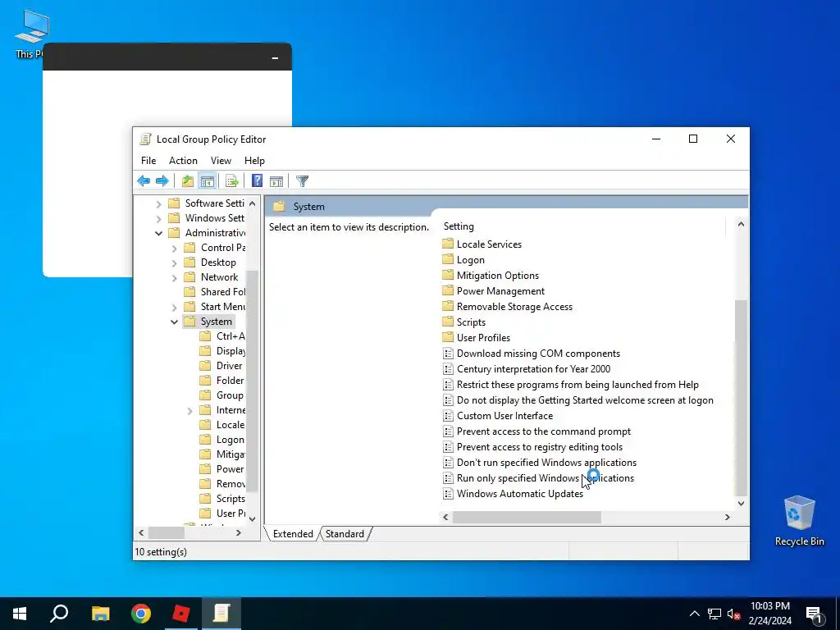840x630 pixels.
Task: Click the muted volume tray icon
Action: pyautogui.click(x=734, y=614)
